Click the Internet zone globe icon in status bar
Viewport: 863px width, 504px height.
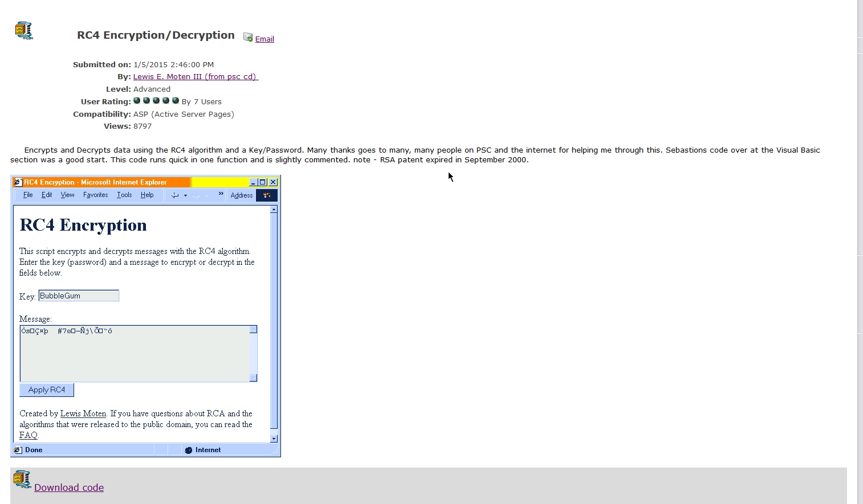click(x=188, y=450)
